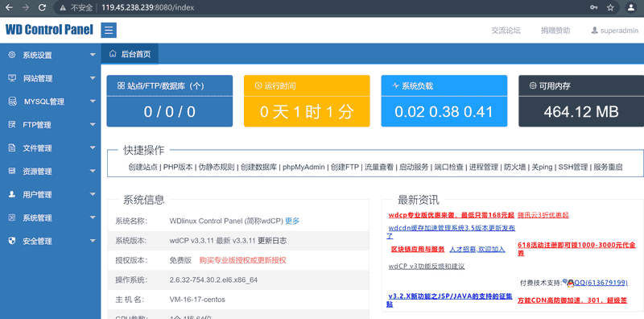
Task: Bookmark page with the star icon
Action: click(x=610, y=7)
